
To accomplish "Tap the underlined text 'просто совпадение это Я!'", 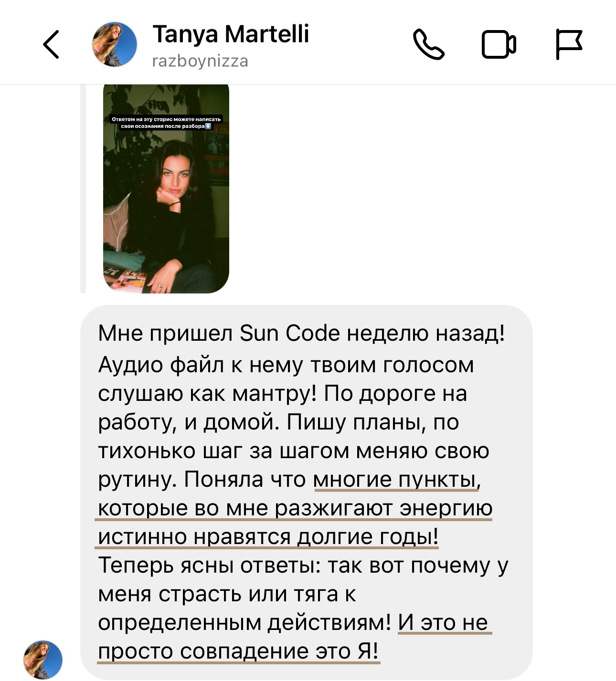I will [239, 651].
